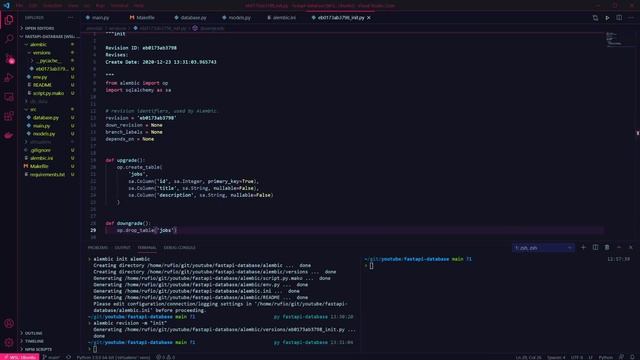Click line 29 op.drop_table code line
Image resolution: width=640 pixels, height=360 pixels.
click(147, 230)
